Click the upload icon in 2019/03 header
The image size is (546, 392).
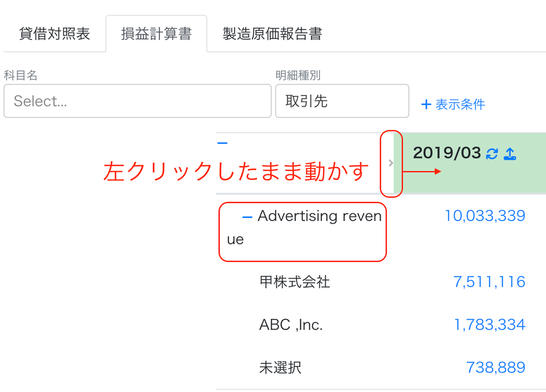point(510,153)
